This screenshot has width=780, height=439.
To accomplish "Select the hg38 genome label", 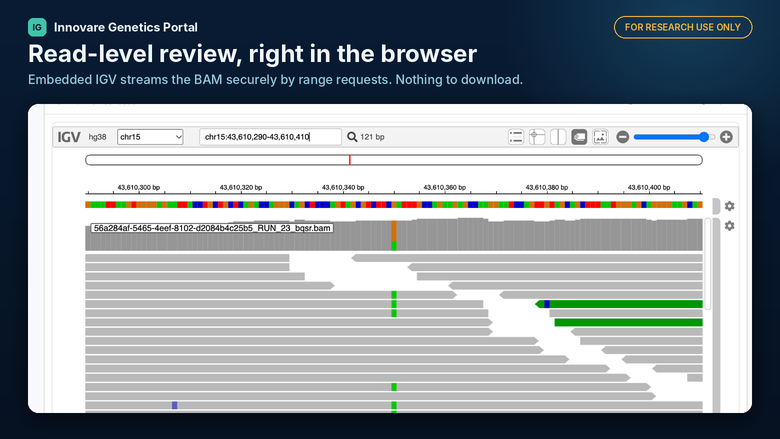I will click(98, 137).
